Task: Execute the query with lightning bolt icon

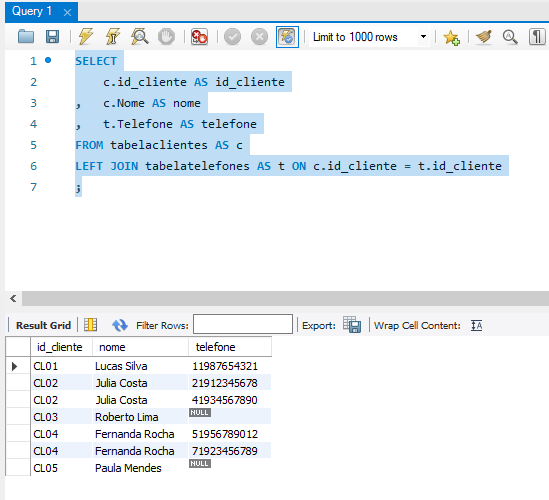Action: 85,36
